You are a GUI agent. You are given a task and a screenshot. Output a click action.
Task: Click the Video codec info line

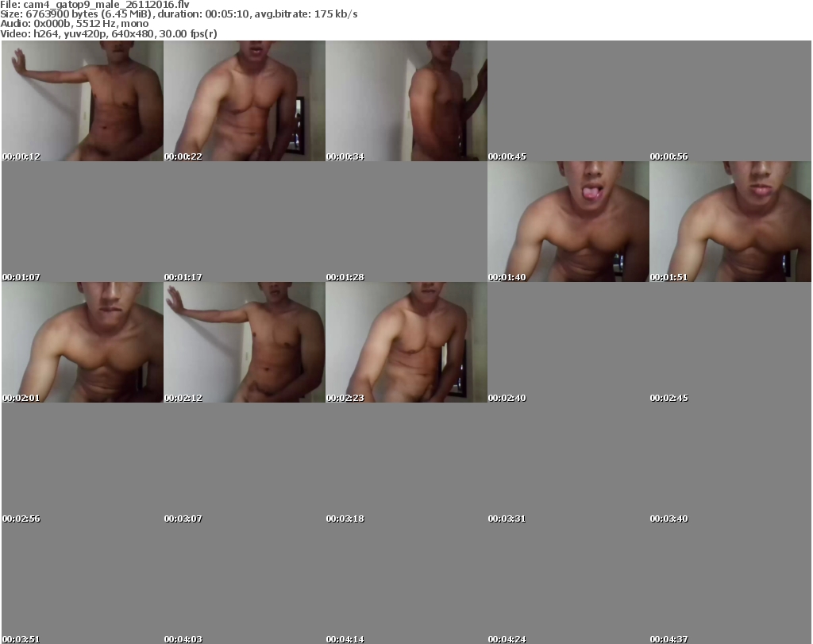(x=109, y=33)
